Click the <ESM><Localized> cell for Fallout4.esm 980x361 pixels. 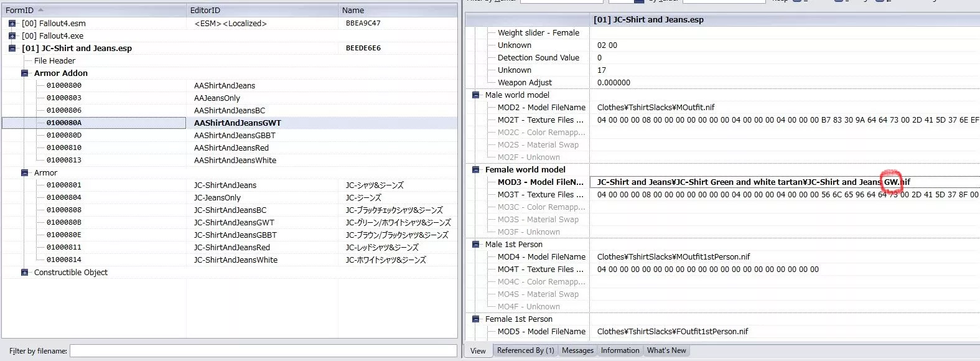tap(230, 23)
